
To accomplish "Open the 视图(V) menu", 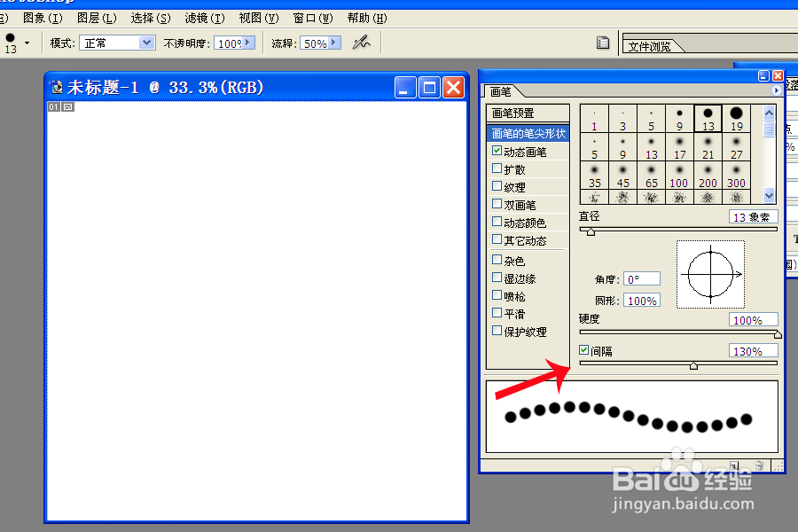I will pos(259,19).
